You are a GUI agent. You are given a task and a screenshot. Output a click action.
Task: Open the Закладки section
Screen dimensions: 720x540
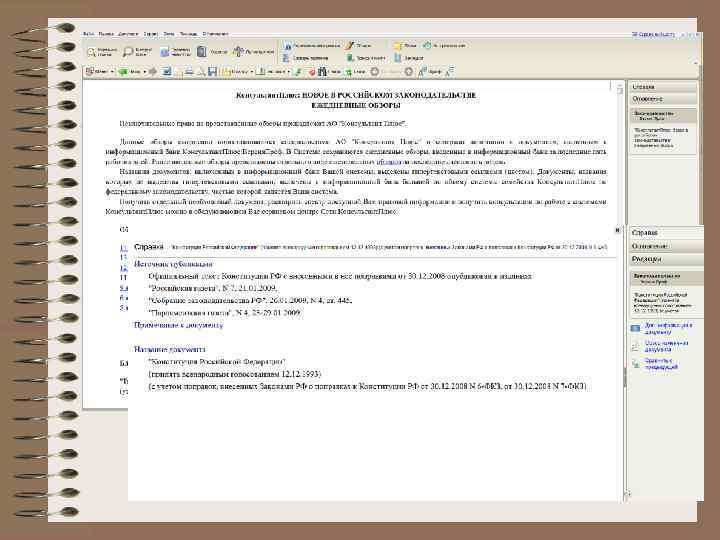[409, 58]
